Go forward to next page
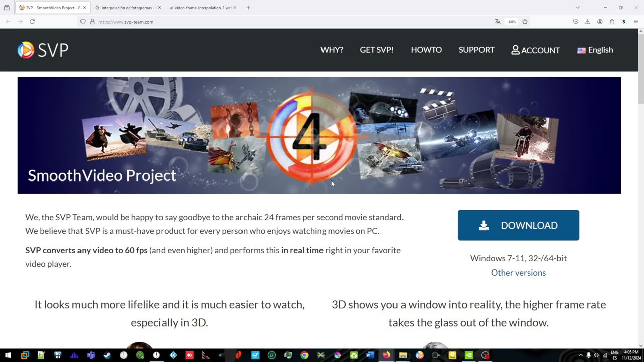The width and height of the screenshot is (644, 362). click(20, 22)
